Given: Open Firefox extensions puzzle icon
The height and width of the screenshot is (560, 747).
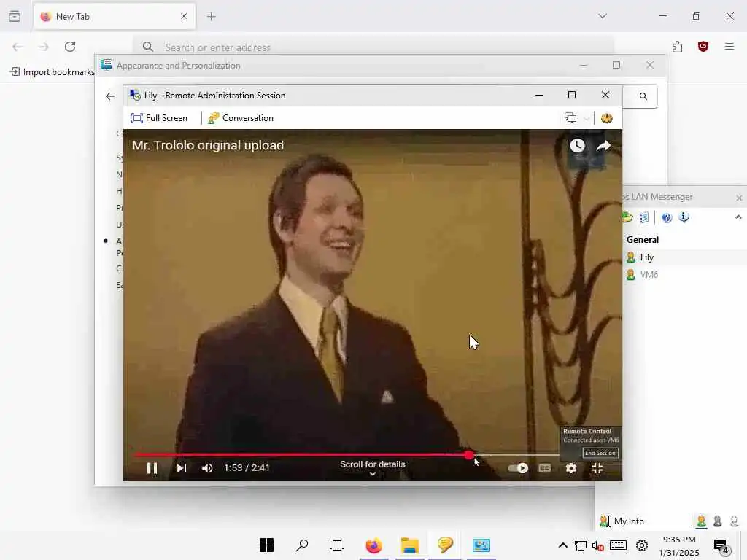Looking at the screenshot, I should [x=677, y=47].
